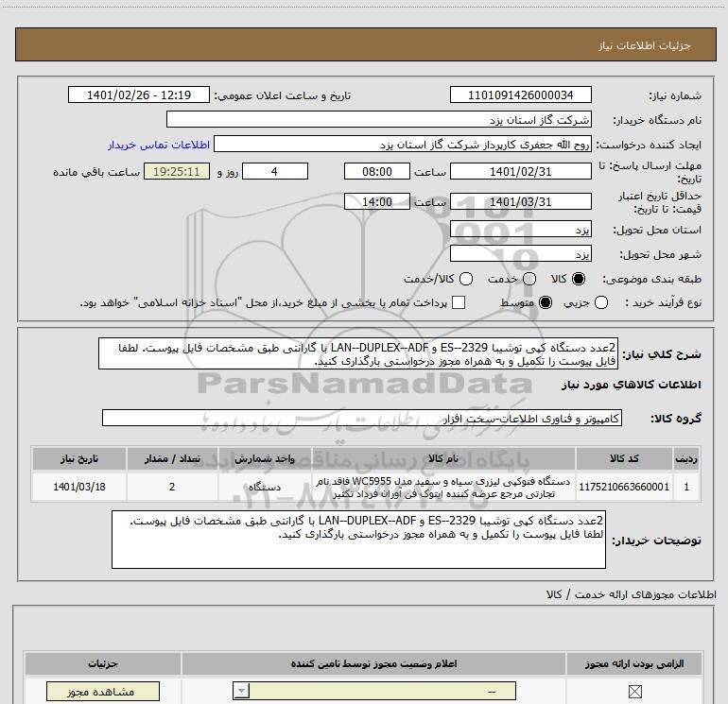Image resolution: width=728 pixels, height=704 pixels.
Task: Click the response deadline time 08:00
Action: tap(377, 172)
